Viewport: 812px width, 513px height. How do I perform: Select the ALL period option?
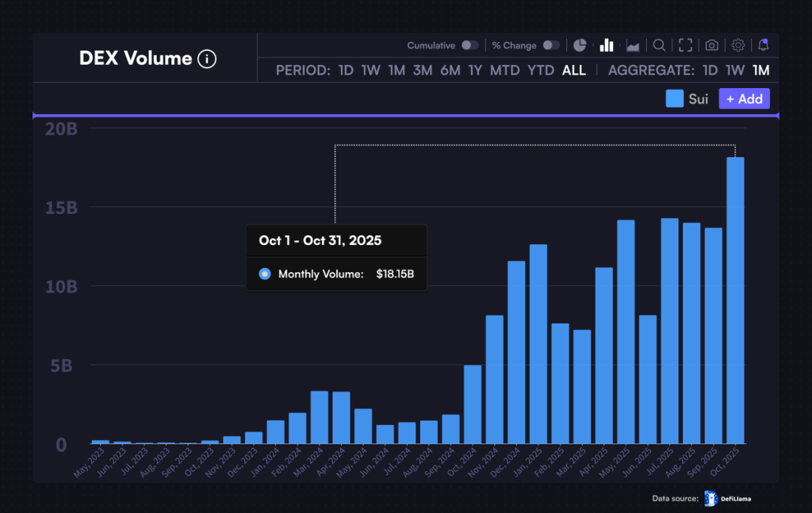point(573,70)
